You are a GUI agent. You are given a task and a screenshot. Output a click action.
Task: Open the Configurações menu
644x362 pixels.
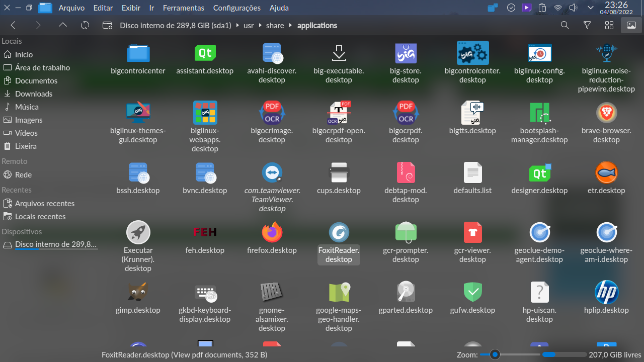tap(237, 8)
